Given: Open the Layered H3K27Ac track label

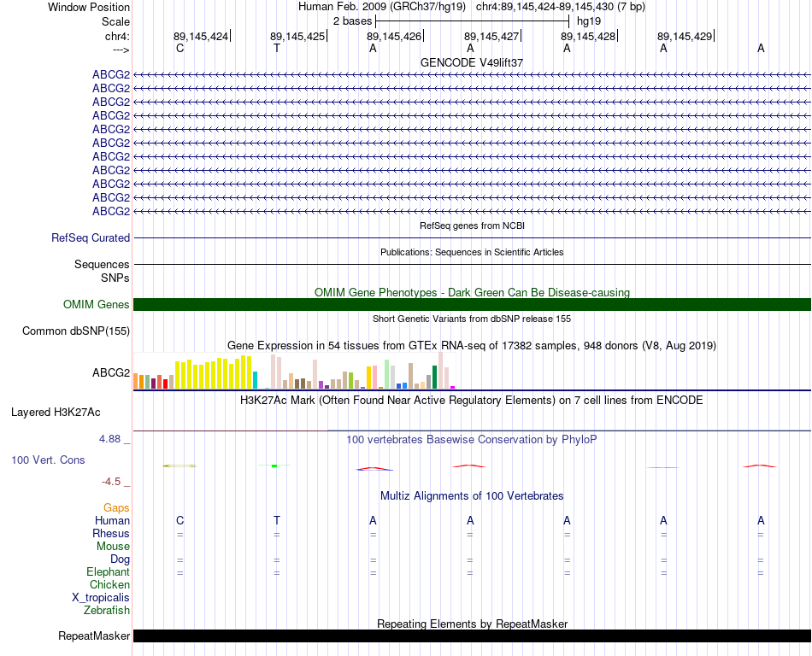Looking at the screenshot, I should pyautogui.click(x=56, y=413).
